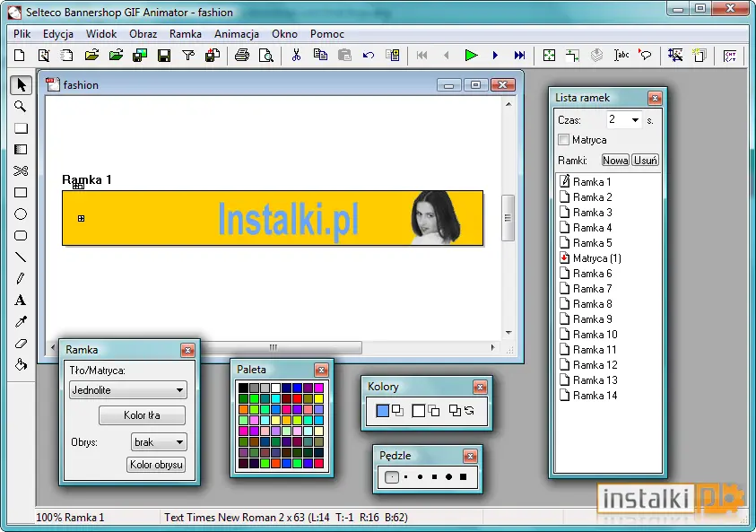This screenshot has height=532, width=756.
Task: Click the Undo arrow icon
Action: point(369,56)
